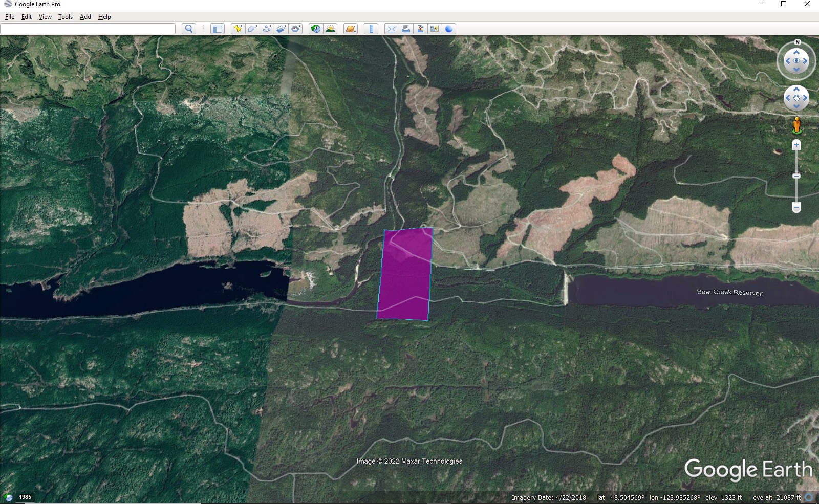Image resolution: width=819 pixels, height=504 pixels.
Task: Open the Tools menu
Action: coord(65,17)
